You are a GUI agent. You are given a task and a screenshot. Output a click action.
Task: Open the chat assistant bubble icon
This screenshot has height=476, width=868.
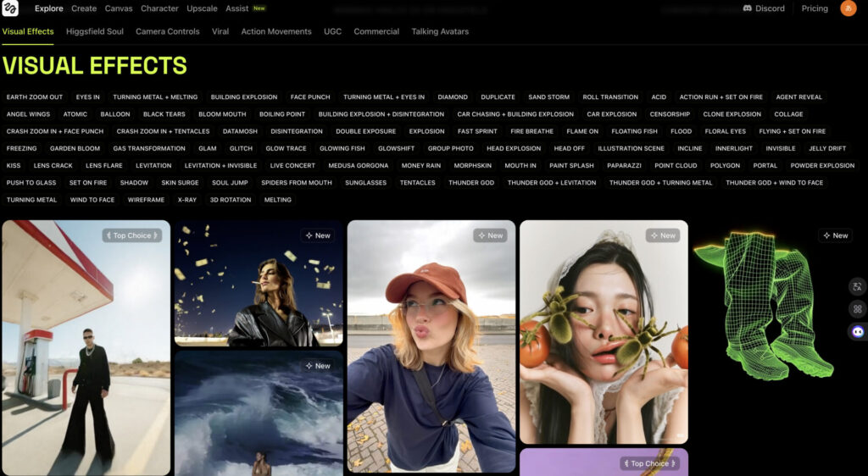[x=858, y=332]
